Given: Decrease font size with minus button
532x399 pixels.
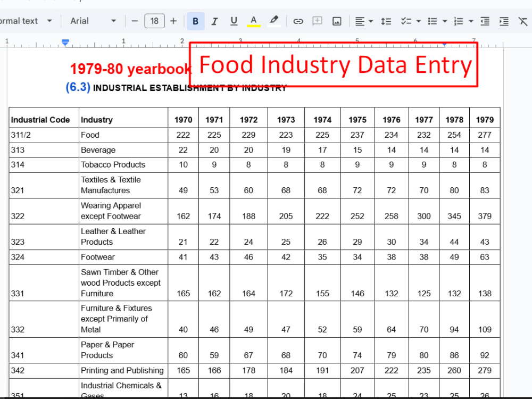Looking at the screenshot, I should (x=135, y=21).
